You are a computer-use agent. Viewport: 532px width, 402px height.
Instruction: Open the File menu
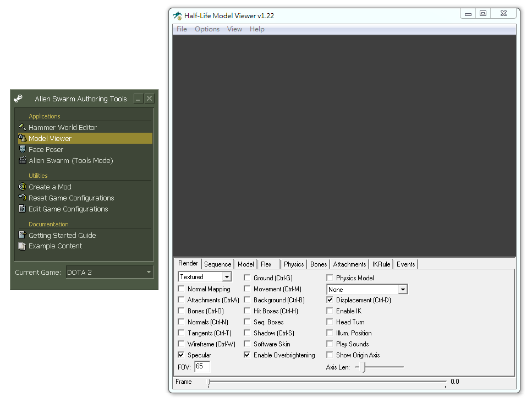pos(182,29)
